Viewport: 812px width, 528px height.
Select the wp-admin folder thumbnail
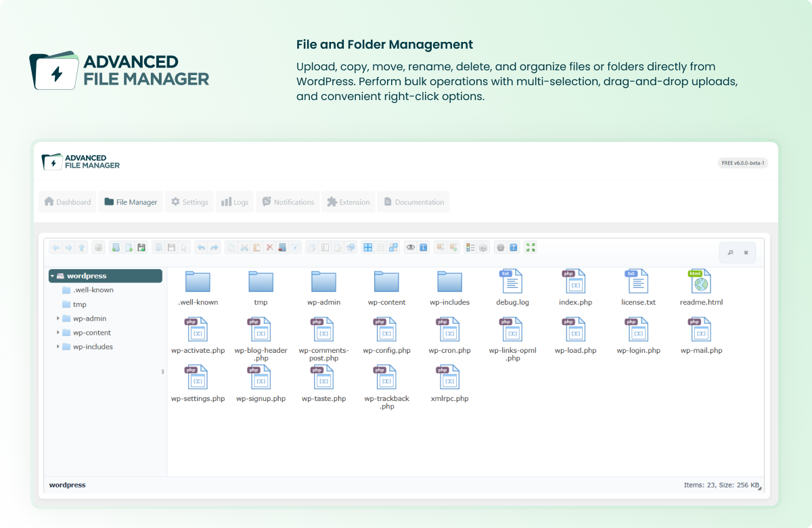(324, 282)
